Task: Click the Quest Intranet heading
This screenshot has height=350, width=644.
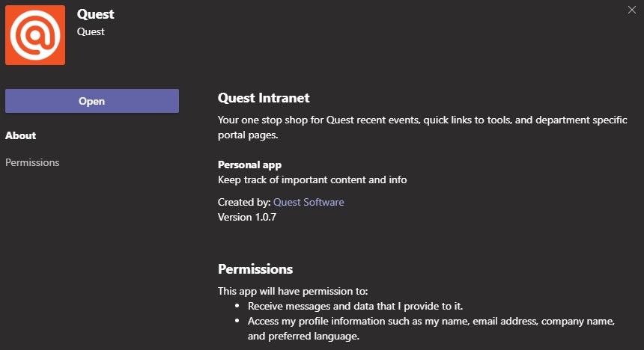Action: point(264,98)
